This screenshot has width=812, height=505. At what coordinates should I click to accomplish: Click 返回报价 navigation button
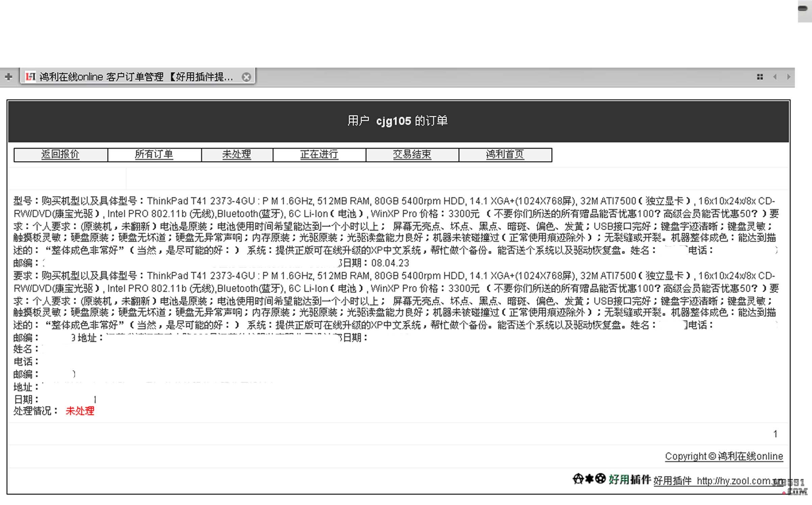click(60, 155)
